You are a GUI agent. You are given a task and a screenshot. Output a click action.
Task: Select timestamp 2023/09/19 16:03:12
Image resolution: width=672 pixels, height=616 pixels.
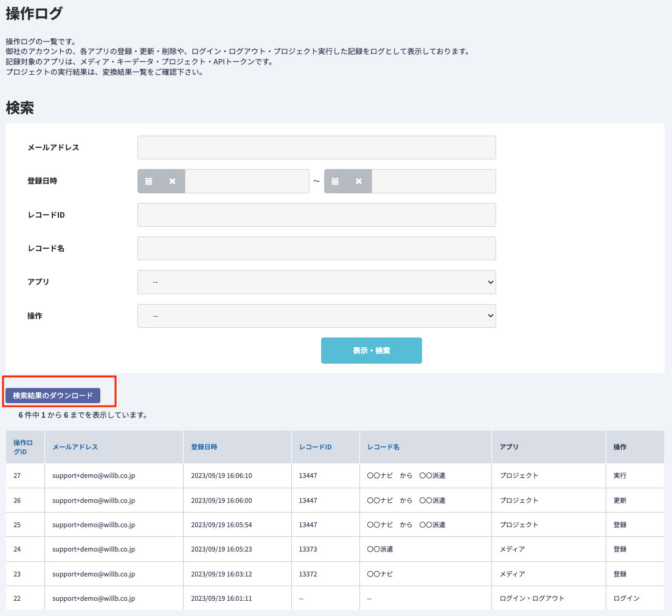[221, 574]
